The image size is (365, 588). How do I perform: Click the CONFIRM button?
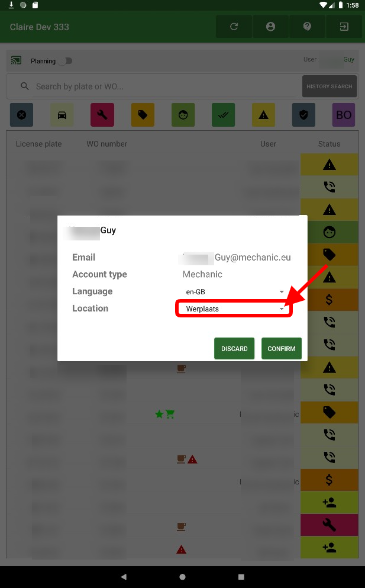point(282,348)
